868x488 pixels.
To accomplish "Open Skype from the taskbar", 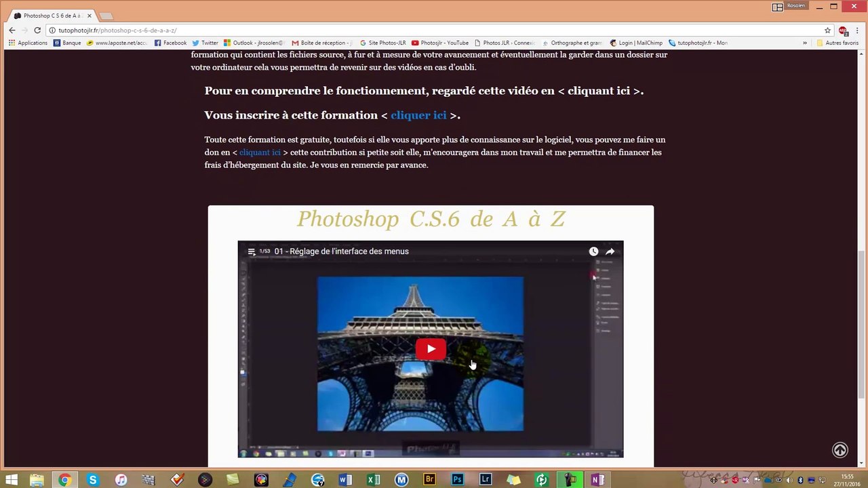I will click(92, 480).
